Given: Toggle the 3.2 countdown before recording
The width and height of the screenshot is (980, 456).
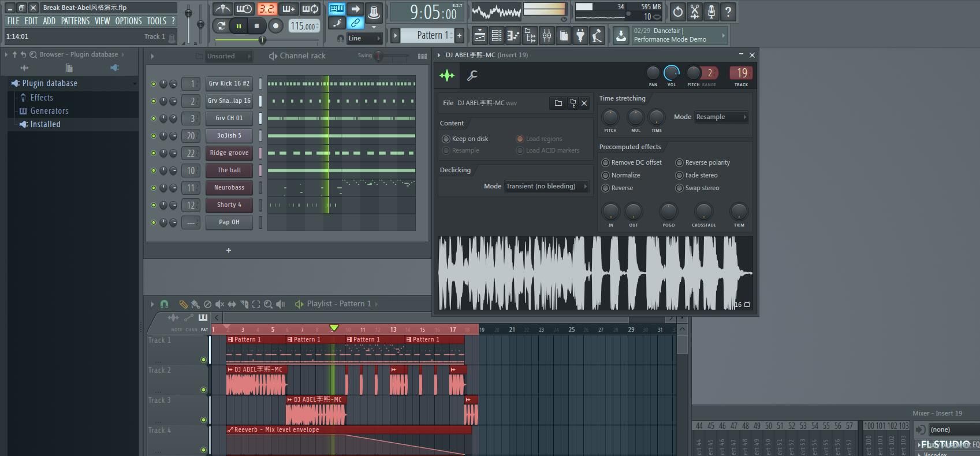Looking at the screenshot, I should click(266, 9).
